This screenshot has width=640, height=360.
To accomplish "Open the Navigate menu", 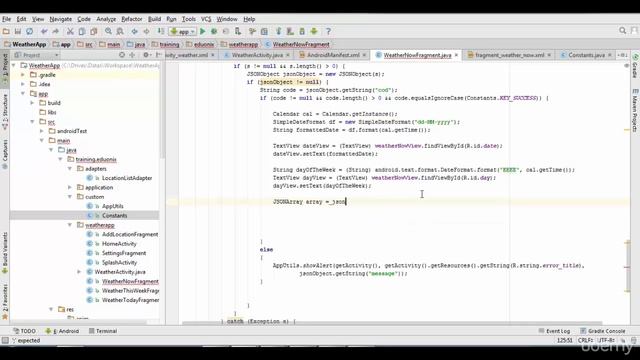I will coord(60,19).
